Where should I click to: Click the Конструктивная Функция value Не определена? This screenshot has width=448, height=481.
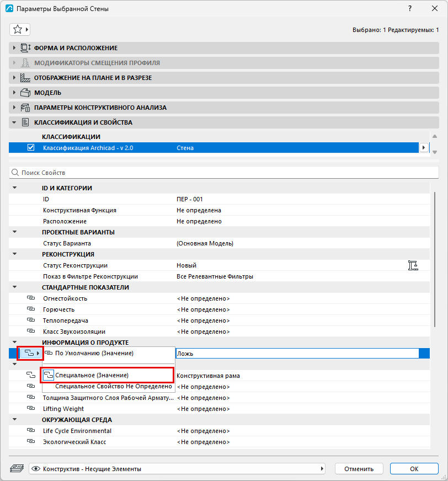(x=199, y=210)
